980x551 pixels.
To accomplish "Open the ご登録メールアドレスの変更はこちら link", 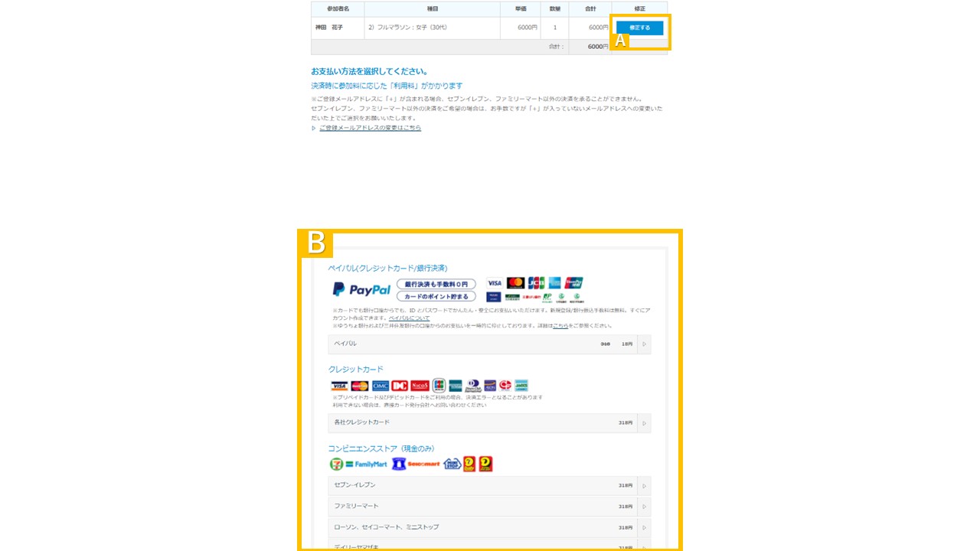I will [x=370, y=128].
